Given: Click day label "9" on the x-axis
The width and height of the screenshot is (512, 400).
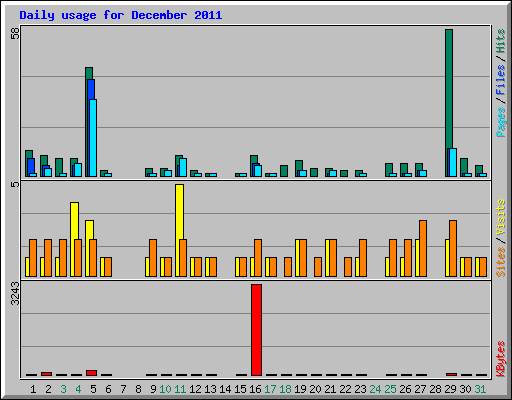Looking at the screenshot, I should [x=153, y=389].
